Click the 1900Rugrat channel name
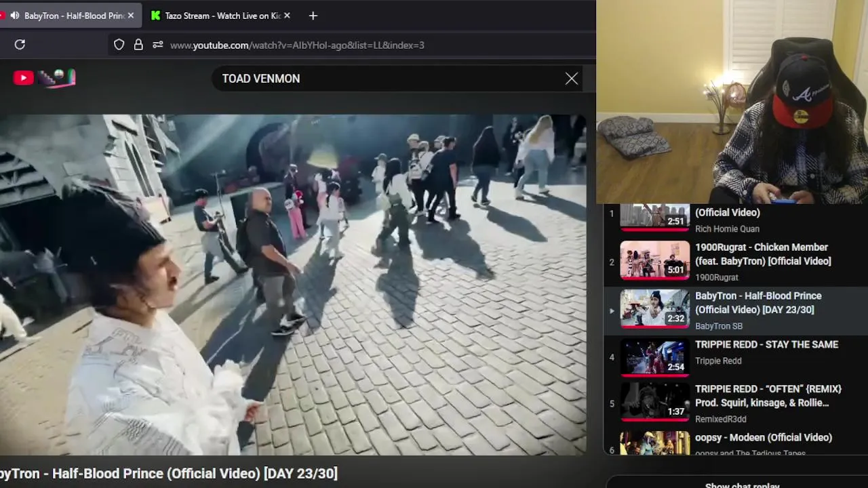Viewport: 868px width, 488px height. coord(717,277)
